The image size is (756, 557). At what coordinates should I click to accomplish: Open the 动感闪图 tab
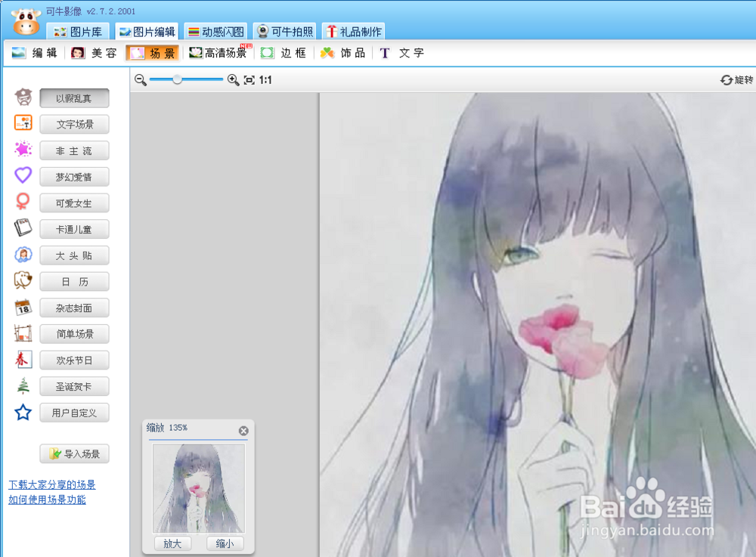pyautogui.click(x=216, y=32)
